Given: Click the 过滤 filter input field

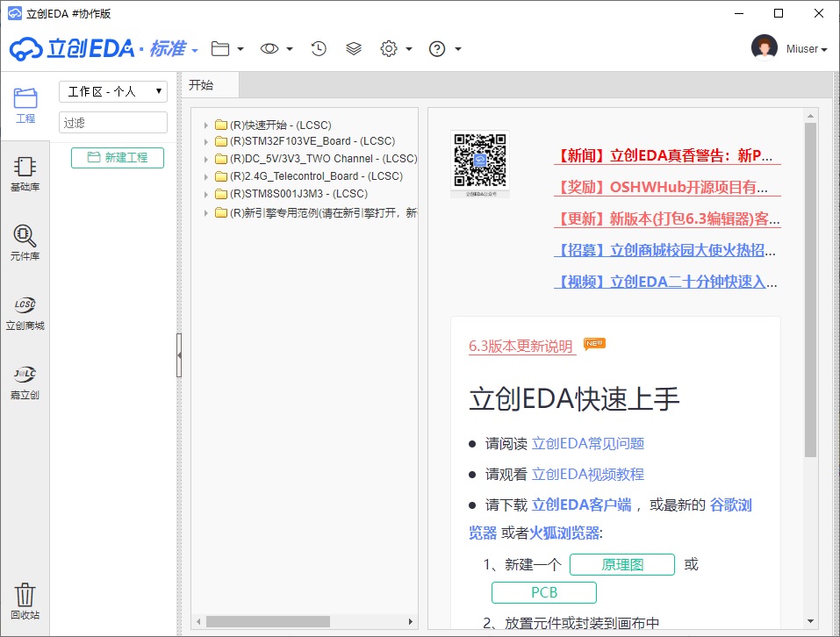Looking at the screenshot, I should tap(112, 123).
